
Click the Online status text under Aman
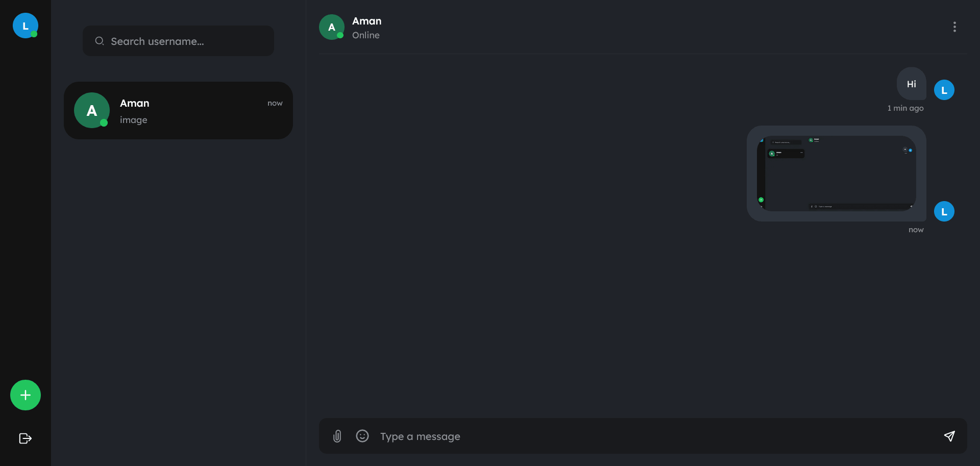[x=366, y=35]
